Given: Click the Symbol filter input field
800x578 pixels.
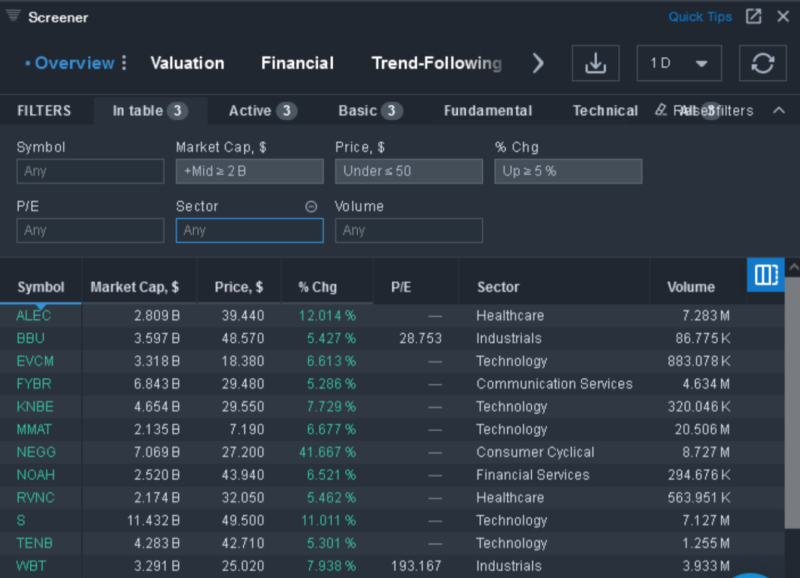Looking at the screenshot, I should coord(90,171).
